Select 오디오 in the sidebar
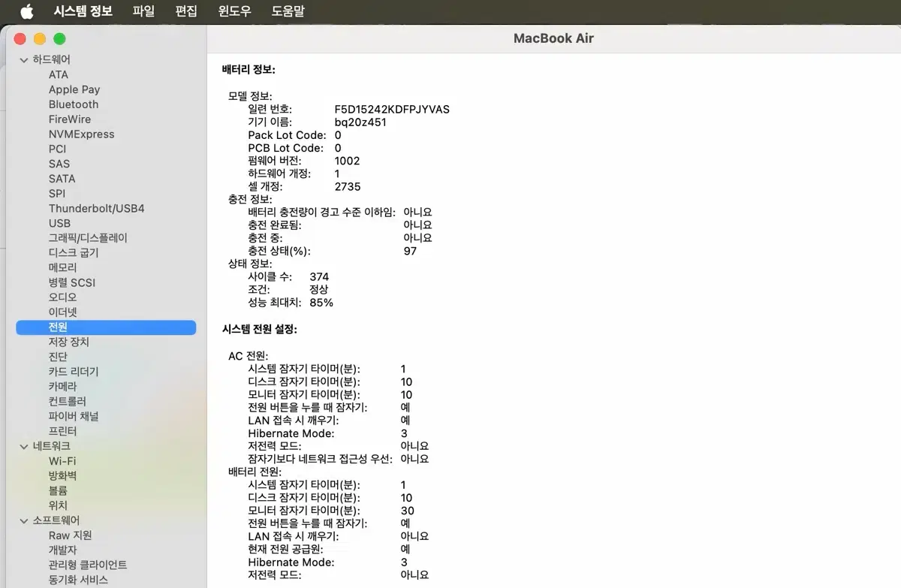The height and width of the screenshot is (588, 901). coord(63,297)
